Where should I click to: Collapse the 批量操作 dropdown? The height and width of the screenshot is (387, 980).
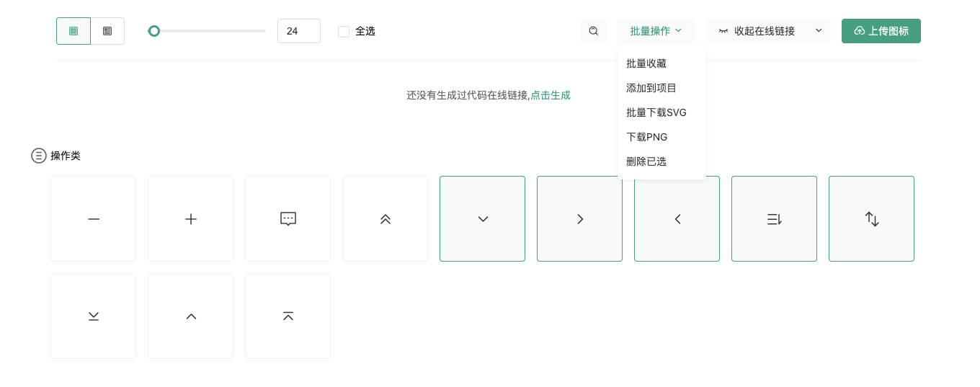pyautogui.click(x=656, y=31)
